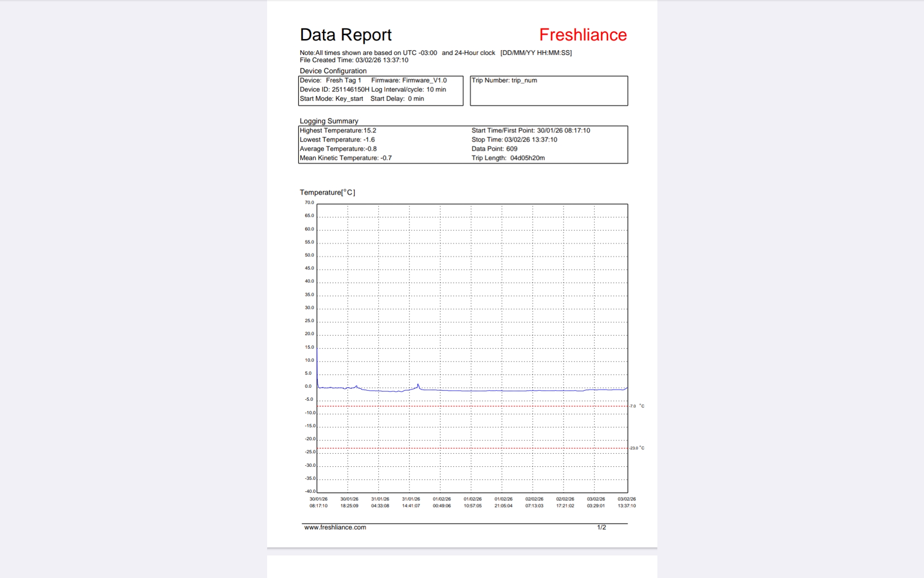This screenshot has height=578, width=924.
Task: Click the 03/02/26 13:37:10 x-axis label
Action: tap(627, 502)
